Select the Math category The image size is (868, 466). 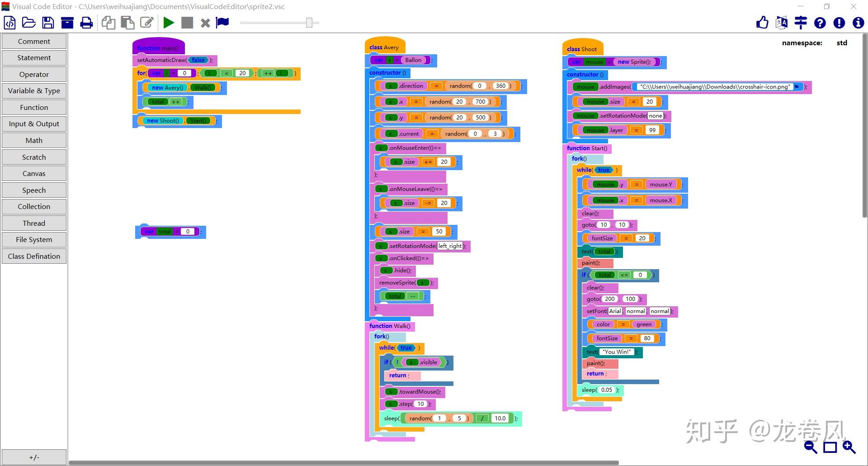[34, 140]
